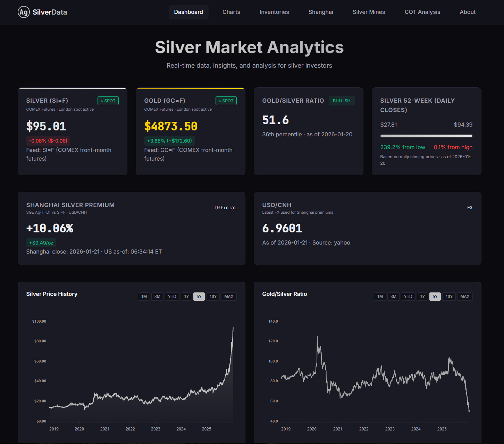Click the SPOT badge on the Gold card
The height and width of the screenshot is (444, 504).
(226, 101)
